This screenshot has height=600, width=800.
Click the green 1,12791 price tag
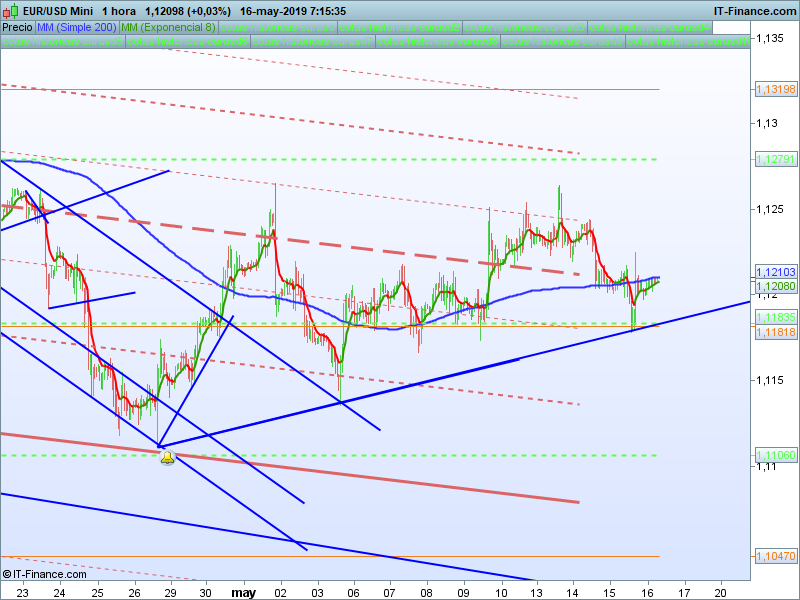click(776, 159)
